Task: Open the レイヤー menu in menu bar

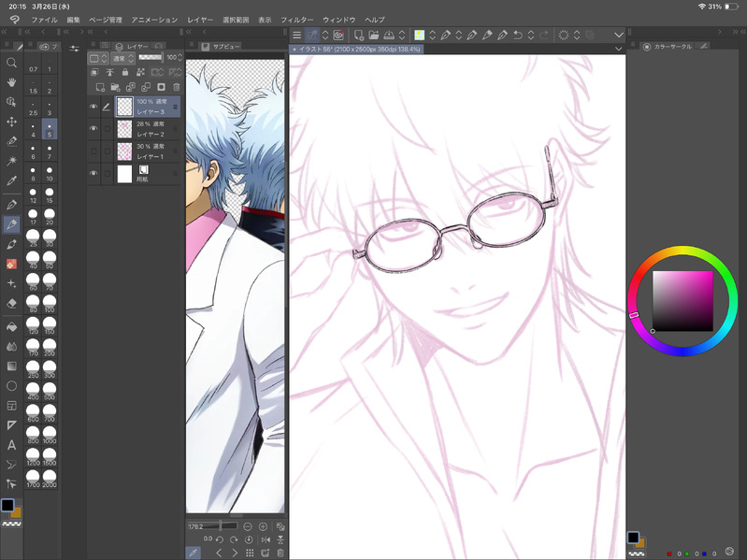Action: click(x=200, y=20)
